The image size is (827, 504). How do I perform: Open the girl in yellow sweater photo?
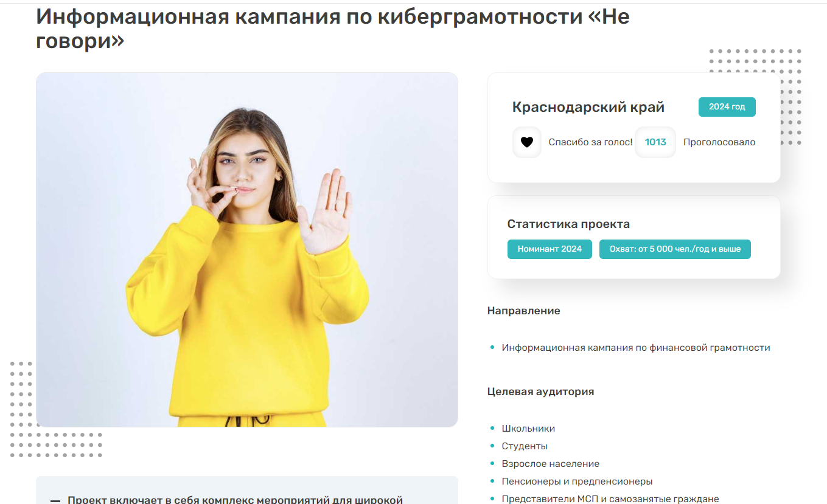click(247, 250)
